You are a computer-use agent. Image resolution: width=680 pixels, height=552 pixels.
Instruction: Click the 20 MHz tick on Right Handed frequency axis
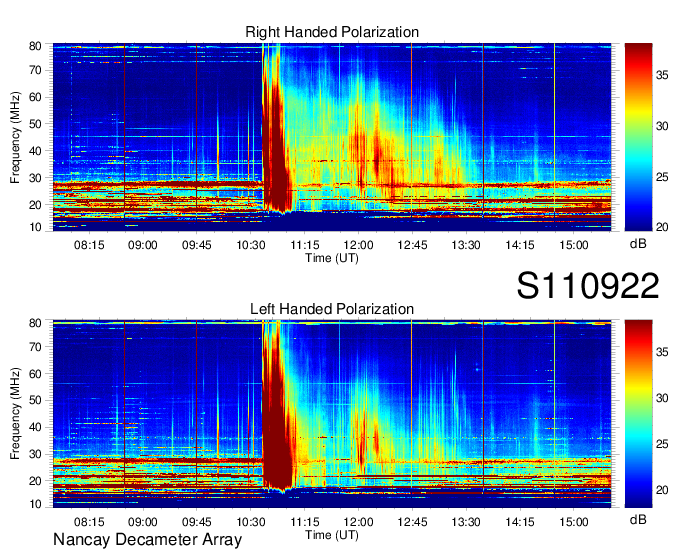35,205
